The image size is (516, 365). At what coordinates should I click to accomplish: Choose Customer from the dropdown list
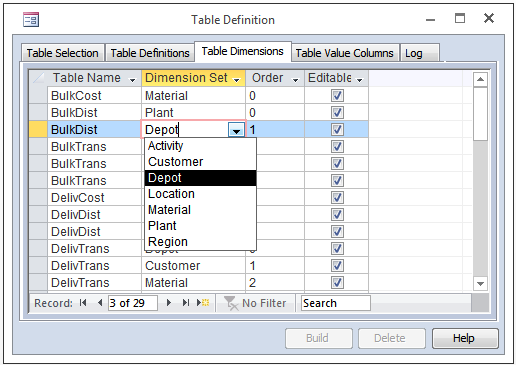coord(200,162)
